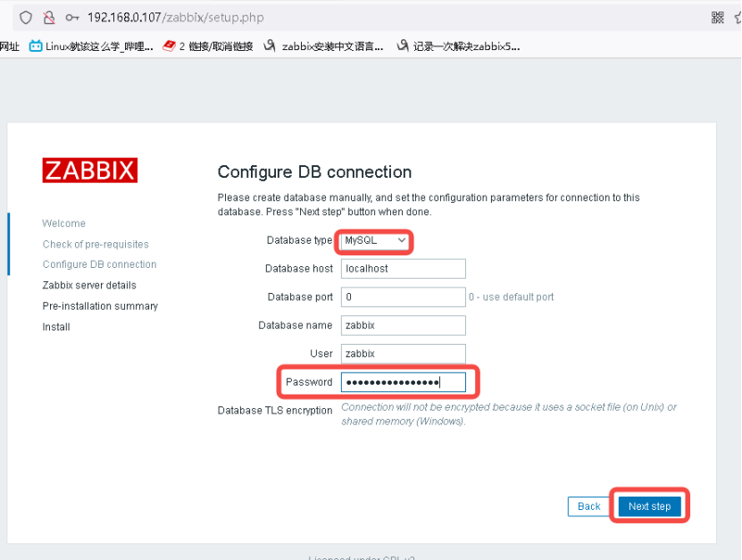The width and height of the screenshot is (742, 560).
Task: Open the Database type dropdown
Action: [x=374, y=240]
